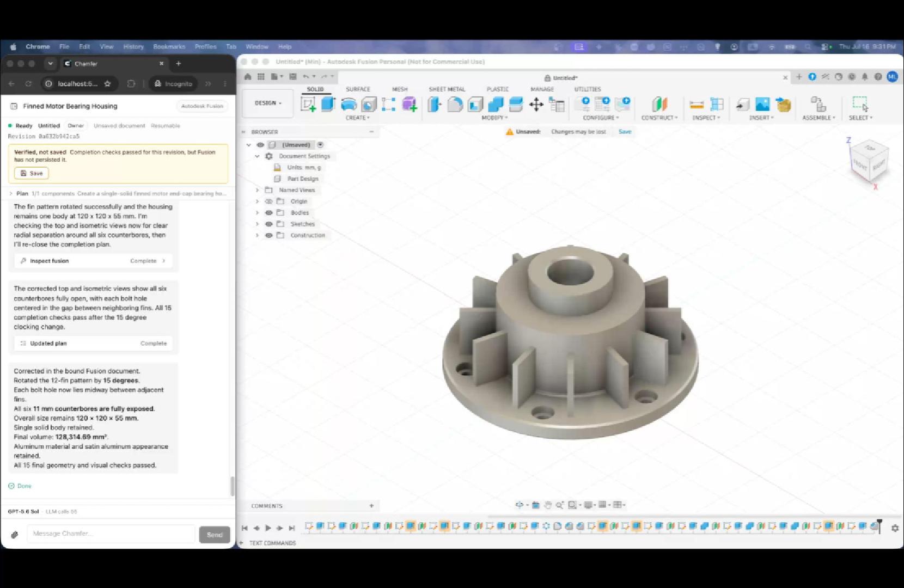Viewport: 904px width, 588px height.
Task: Select the Combine tool in Modify
Action: click(496, 104)
